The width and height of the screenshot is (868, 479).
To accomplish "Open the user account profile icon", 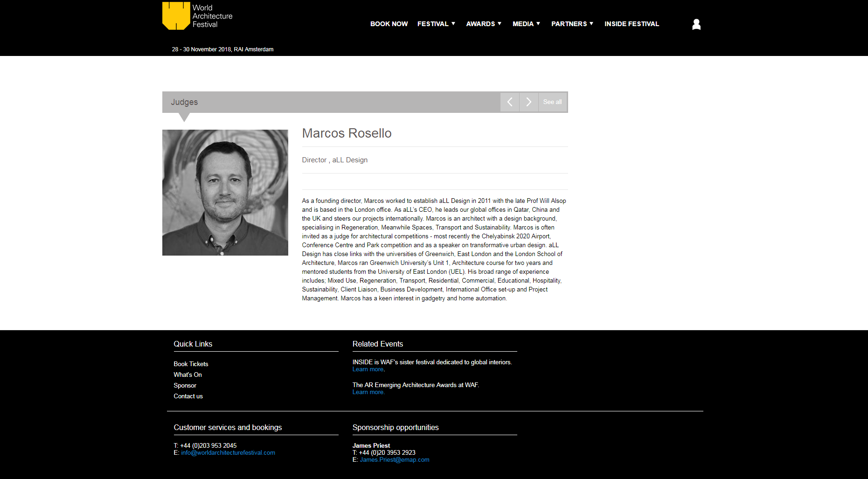I will click(696, 24).
